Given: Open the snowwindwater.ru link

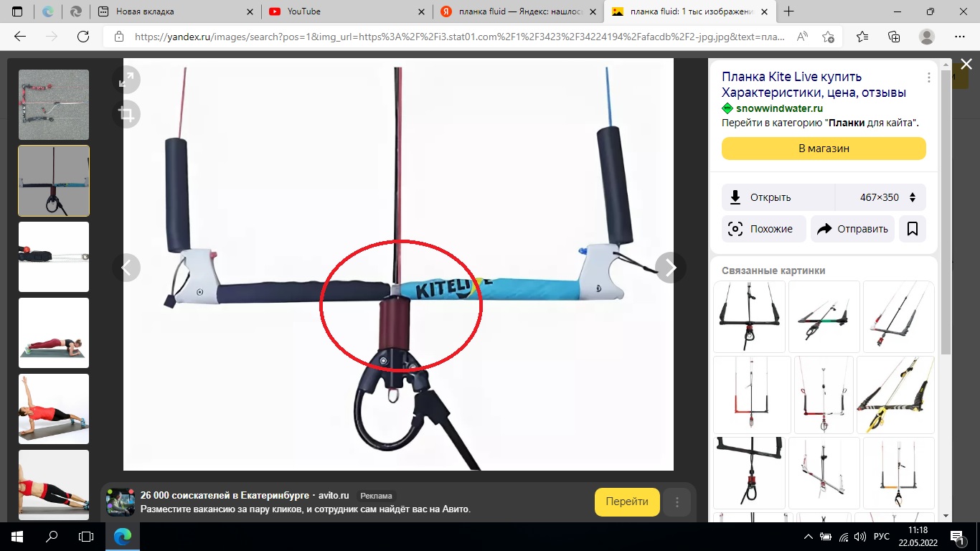Looking at the screenshot, I should pos(779,108).
